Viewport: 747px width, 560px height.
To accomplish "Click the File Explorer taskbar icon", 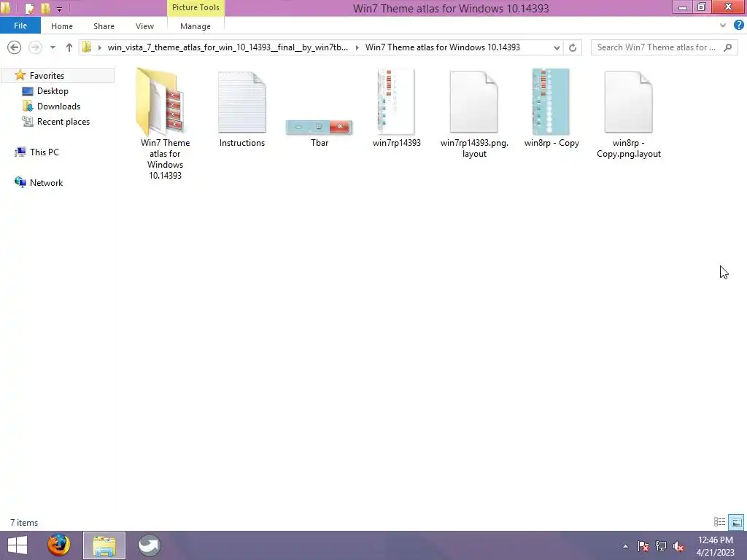I will 104,545.
